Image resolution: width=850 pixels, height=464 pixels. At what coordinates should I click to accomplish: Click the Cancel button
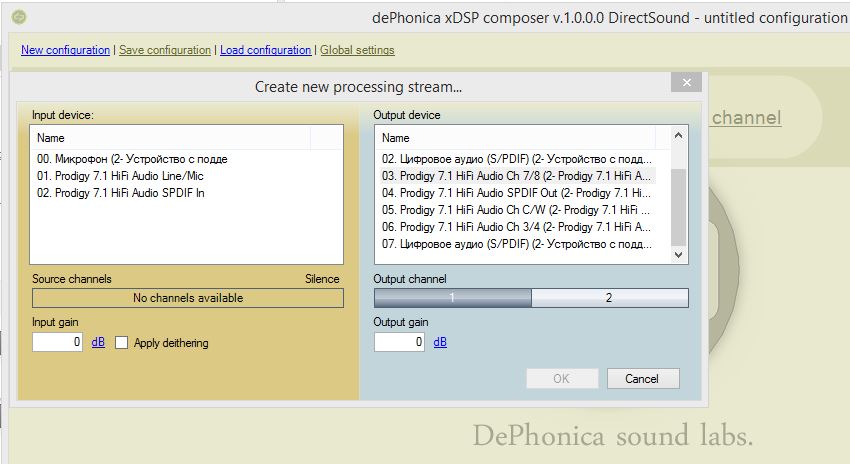tap(643, 378)
